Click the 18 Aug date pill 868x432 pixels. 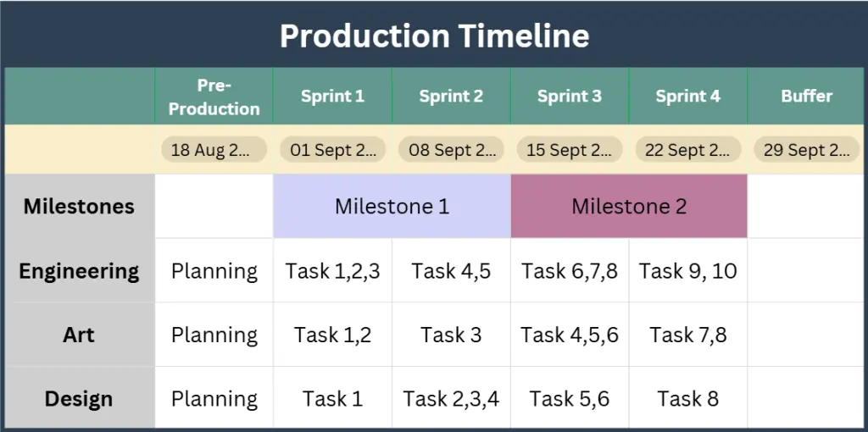coord(214,150)
